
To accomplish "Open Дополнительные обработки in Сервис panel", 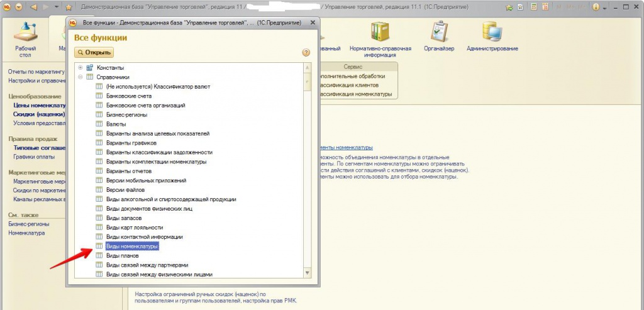I will point(352,76).
